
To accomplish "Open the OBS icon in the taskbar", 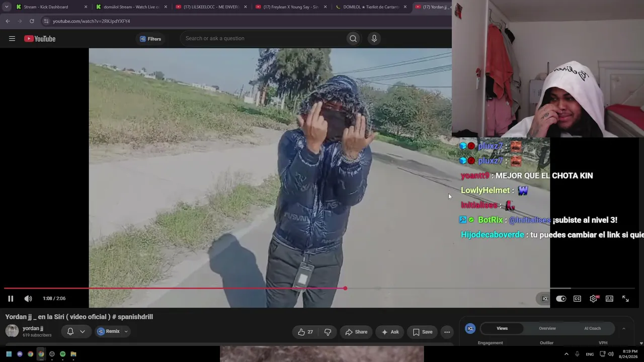I will tap(52, 354).
